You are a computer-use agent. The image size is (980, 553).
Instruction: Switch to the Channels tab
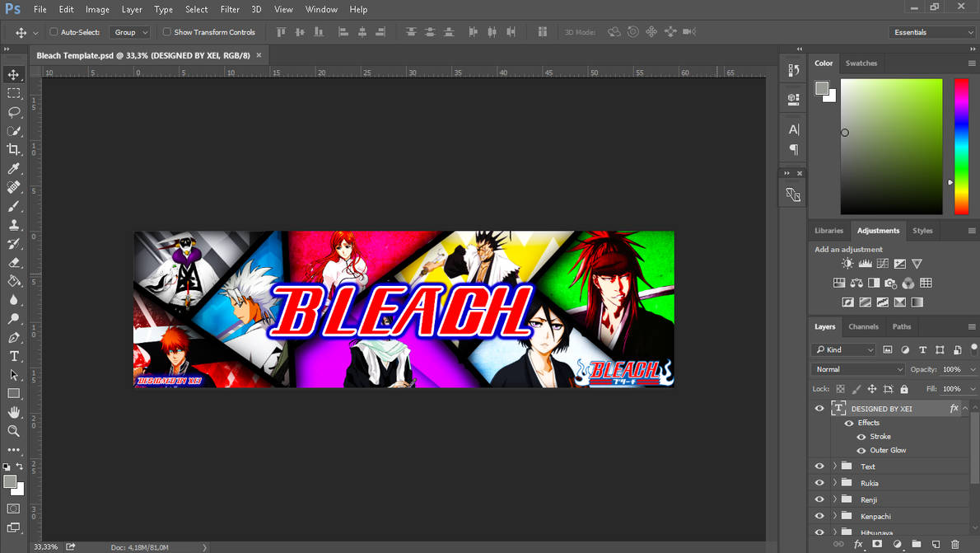click(x=863, y=326)
